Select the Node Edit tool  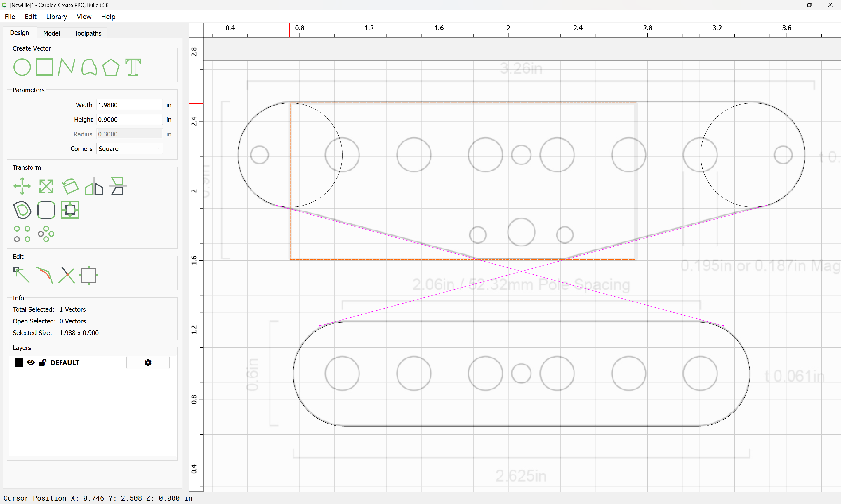coord(21,275)
